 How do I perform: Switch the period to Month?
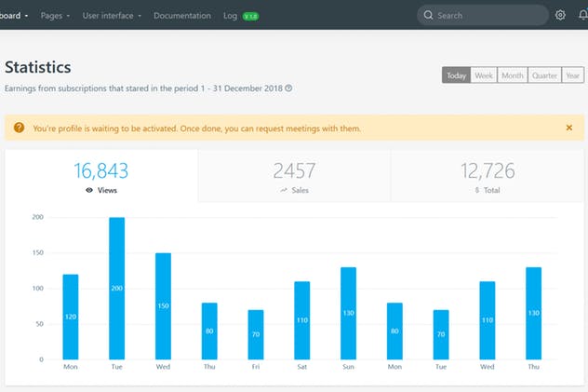[512, 75]
